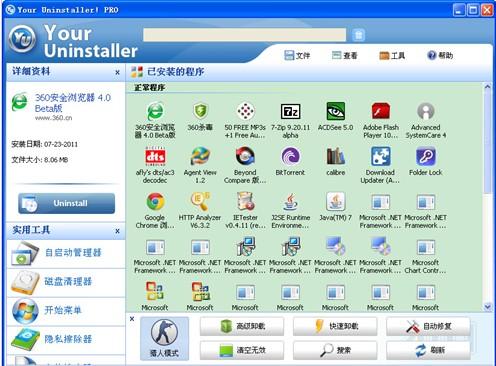
Task: Select the 360杀毒 program icon
Action: coord(200,111)
